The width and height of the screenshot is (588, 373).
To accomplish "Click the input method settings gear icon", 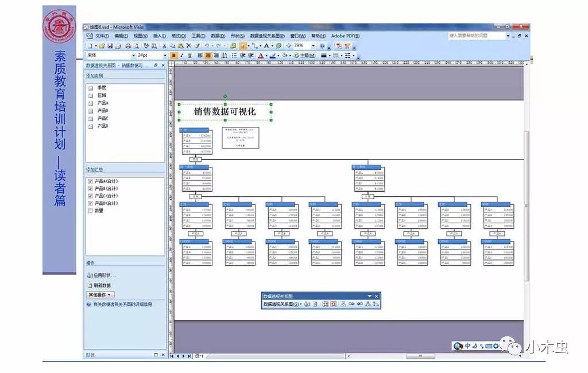I will click(496, 346).
